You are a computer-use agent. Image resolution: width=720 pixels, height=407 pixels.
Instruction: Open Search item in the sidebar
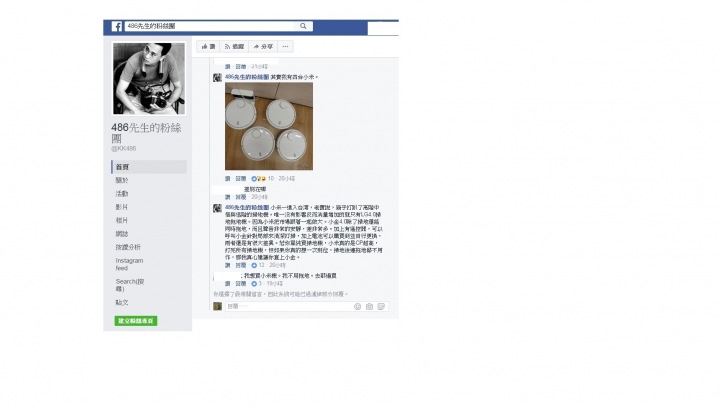tap(129, 285)
